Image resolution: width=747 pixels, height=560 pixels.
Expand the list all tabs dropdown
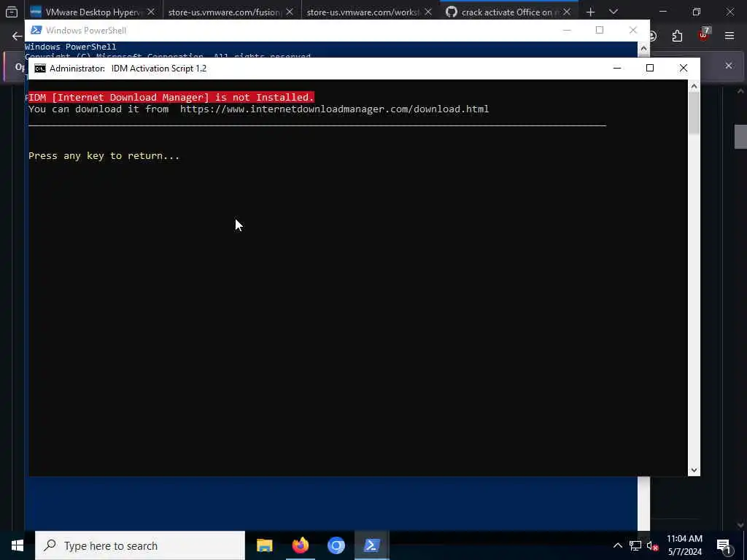614,12
